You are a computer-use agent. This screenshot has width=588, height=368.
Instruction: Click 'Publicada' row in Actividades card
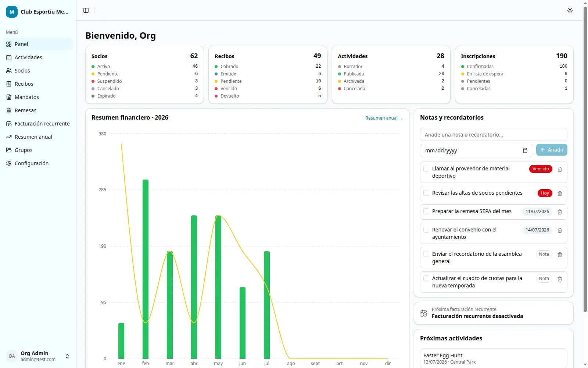pos(391,74)
